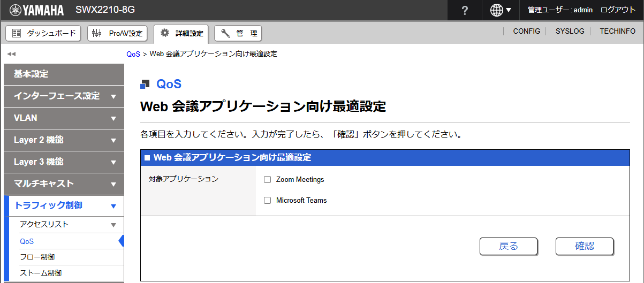Select the detailed settings gear tab
Screen dimensions: 644x283
tap(182, 33)
